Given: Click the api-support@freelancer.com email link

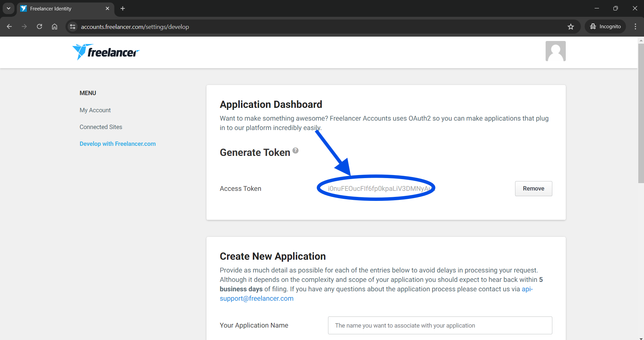Looking at the screenshot, I should 376,294.
